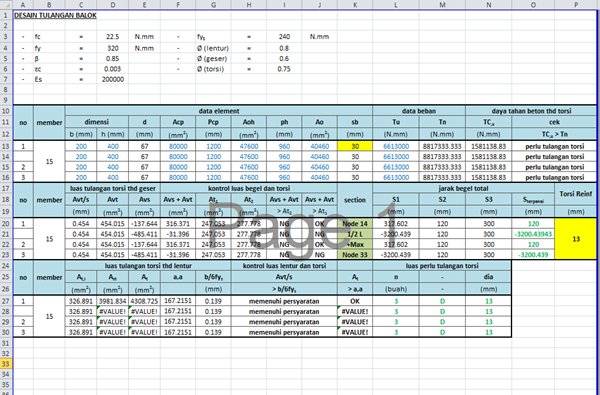Select 'luas tulangan torsi thd geser' header
The image size is (600, 395).
pos(113,188)
